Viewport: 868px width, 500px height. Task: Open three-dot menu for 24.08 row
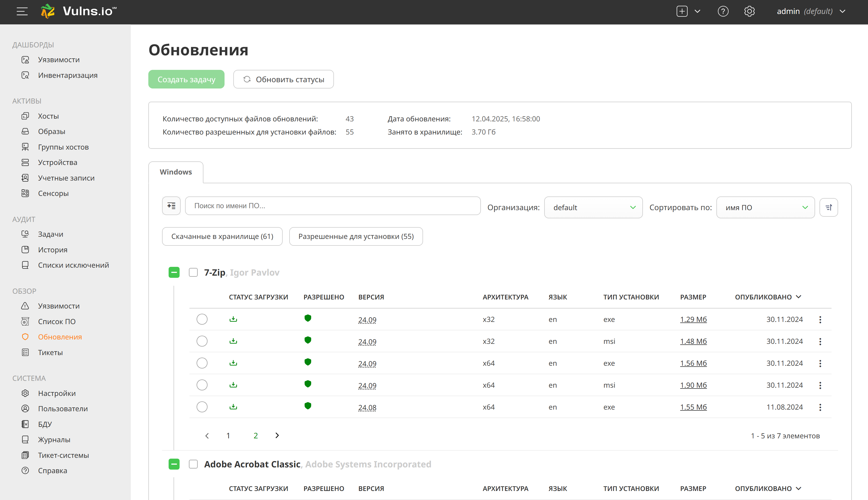pos(820,407)
